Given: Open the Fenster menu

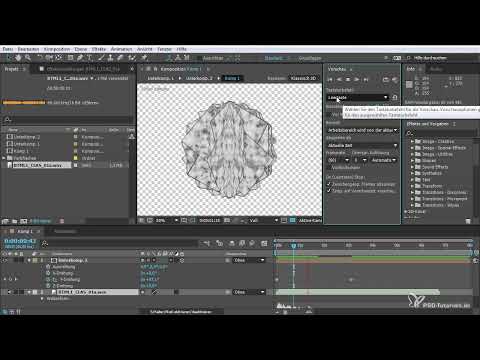Looking at the screenshot, I should click(x=164, y=49).
